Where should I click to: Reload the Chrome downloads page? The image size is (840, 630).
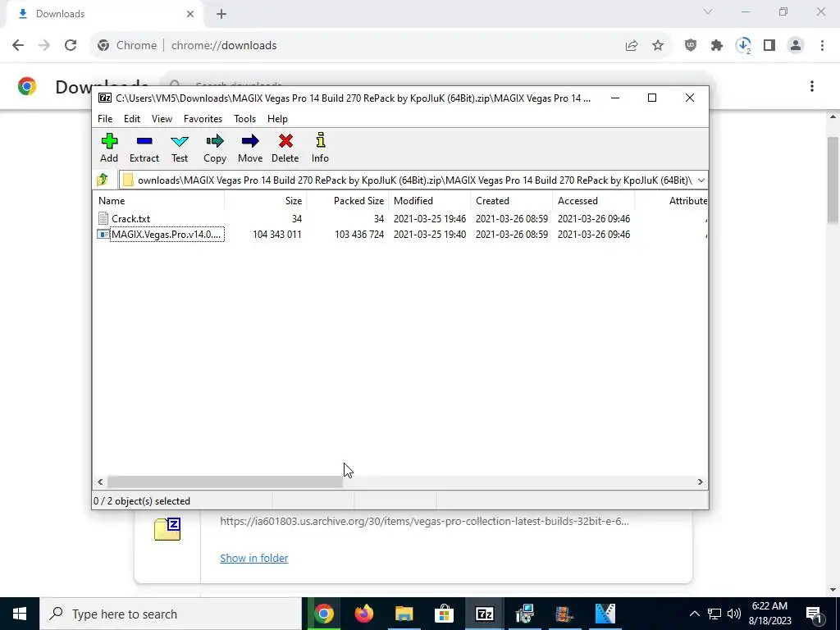71,46
